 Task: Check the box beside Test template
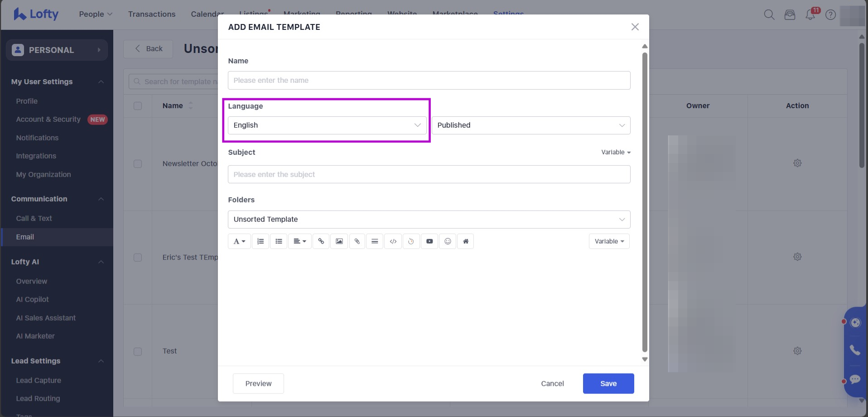tap(138, 351)
